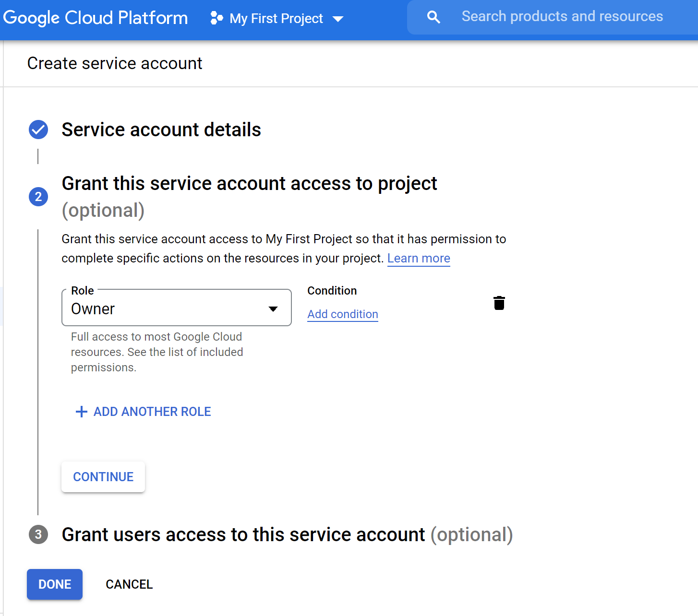Click the gray step 3 number circle
The width and height of the screenshot is (698, 616).
click(x=38, y=534)
